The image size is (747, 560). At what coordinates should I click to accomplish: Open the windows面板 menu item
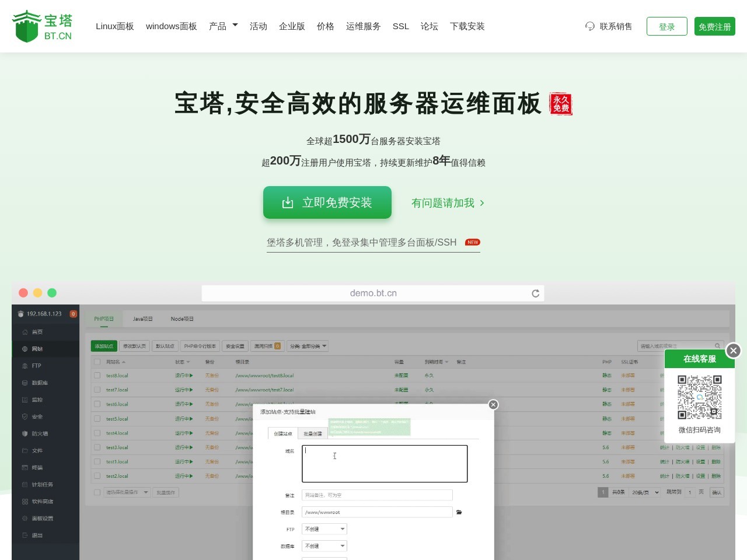click(172, 26)
